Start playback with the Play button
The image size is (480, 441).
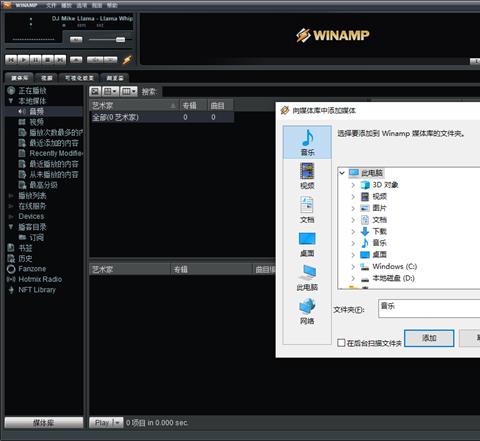[23, 60]
